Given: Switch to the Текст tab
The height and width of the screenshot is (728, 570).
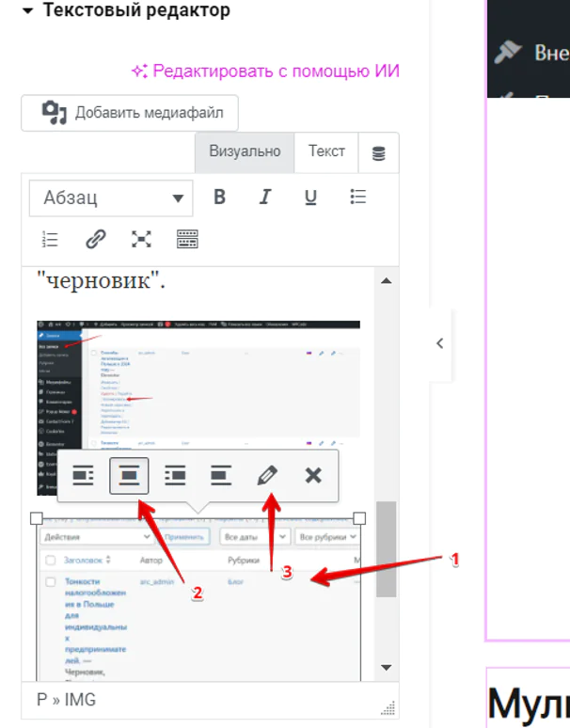Looking at the screenshot, I should [x=326, y=151].
